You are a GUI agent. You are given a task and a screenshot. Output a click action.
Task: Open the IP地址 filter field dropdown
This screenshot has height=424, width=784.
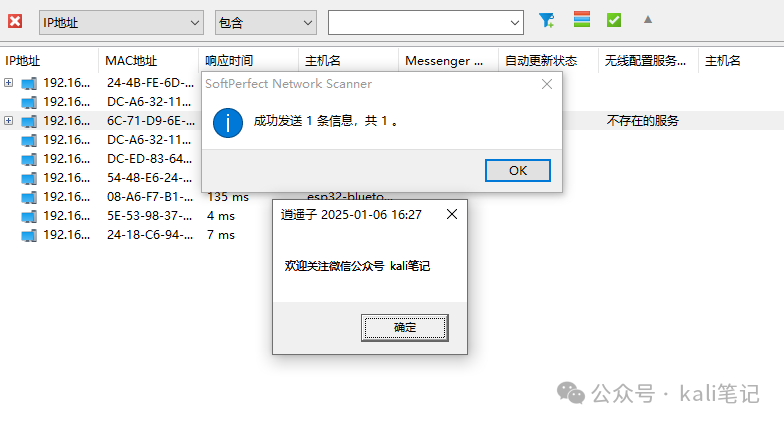click(x=122, y=22)
